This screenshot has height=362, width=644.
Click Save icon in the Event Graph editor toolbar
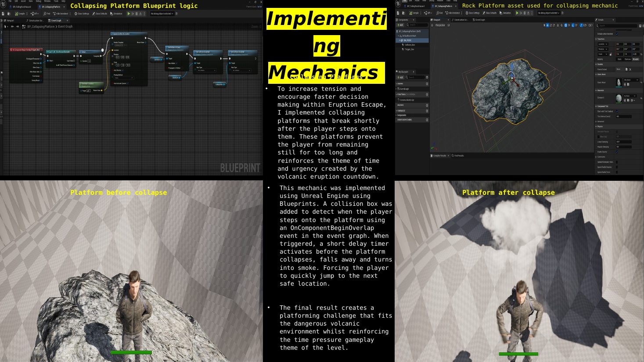coord(3,14)
